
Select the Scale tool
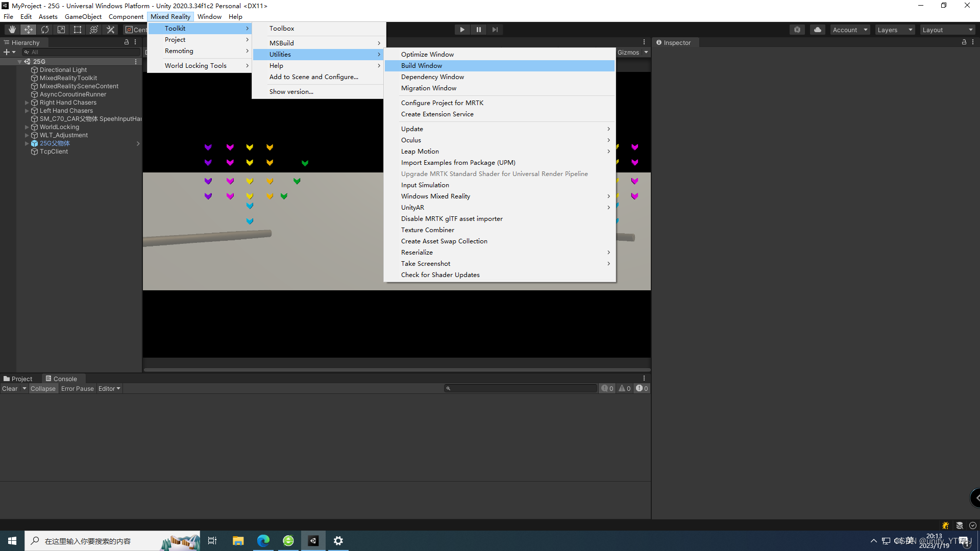click(x=61, y=30)
